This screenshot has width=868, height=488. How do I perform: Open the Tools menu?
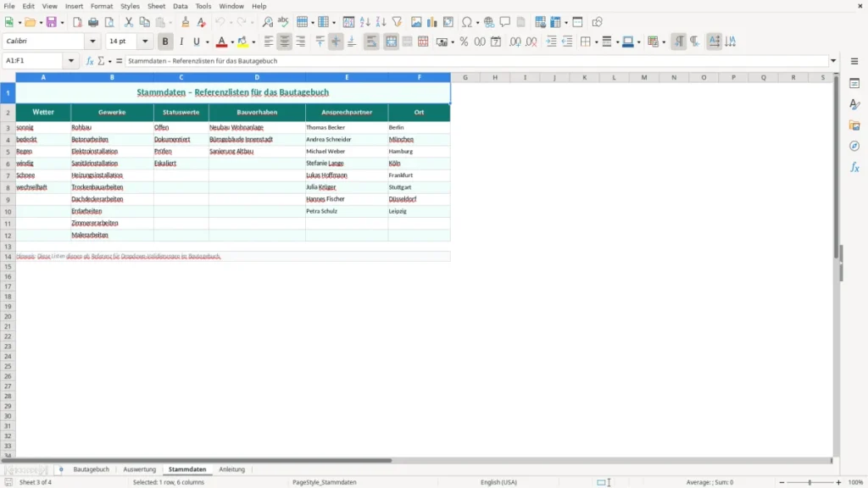203,6
